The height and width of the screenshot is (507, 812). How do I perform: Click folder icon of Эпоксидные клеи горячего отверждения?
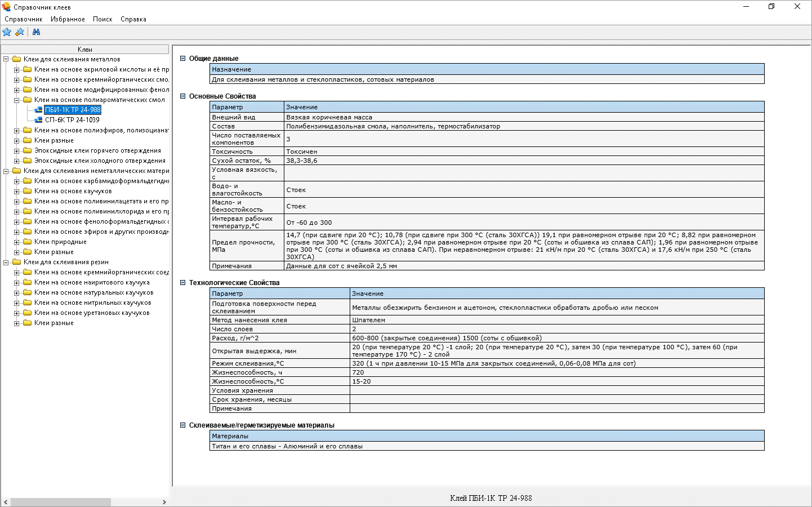click(27, 150)
